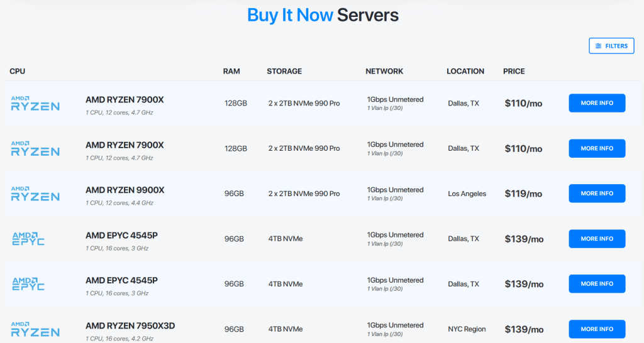Screen dimensions: 644x343
Task: Click the CPU column header
Action: tap(17, 72)
